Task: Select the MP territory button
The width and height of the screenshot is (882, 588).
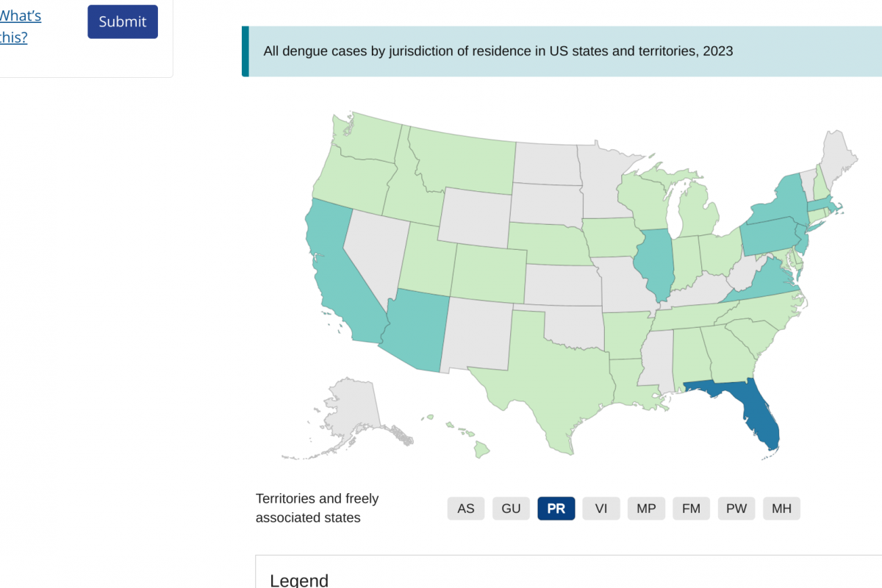Action: 646,509
